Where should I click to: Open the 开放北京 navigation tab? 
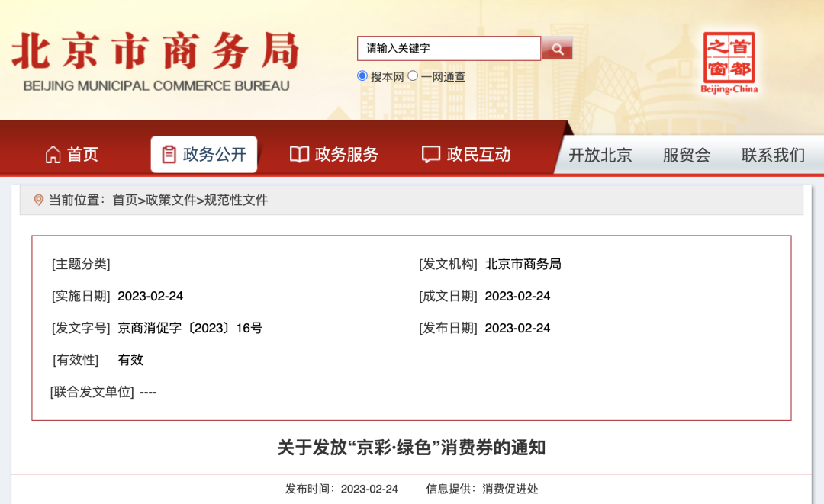(600, 156)
